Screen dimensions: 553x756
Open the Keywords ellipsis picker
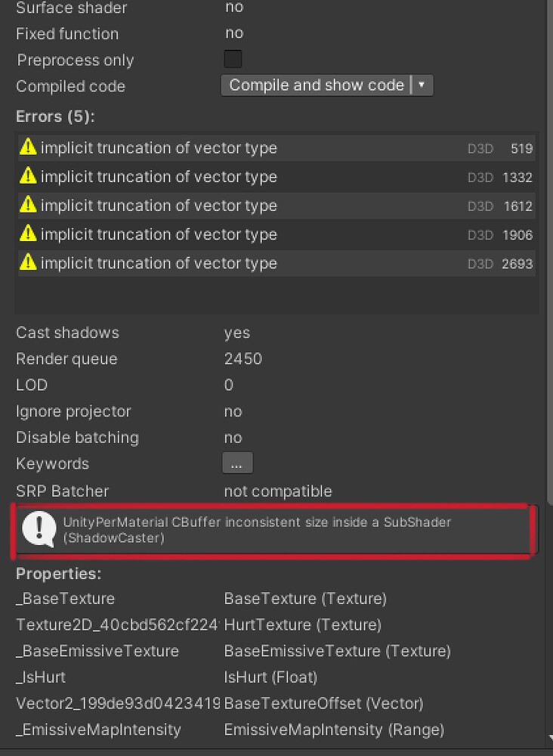[237, 463]
